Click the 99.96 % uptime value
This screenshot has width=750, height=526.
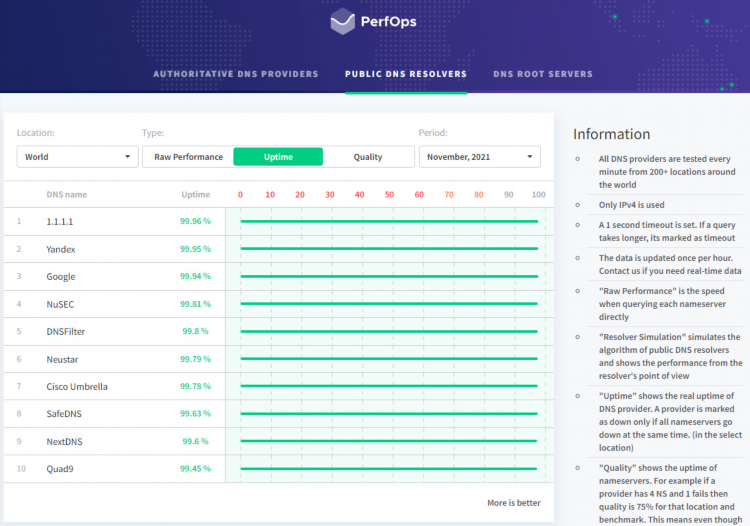coord(195,221)
